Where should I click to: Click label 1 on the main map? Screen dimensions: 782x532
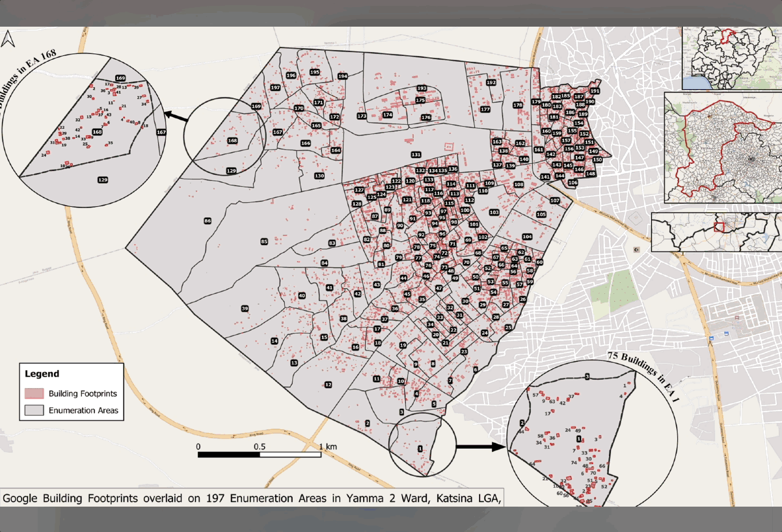[419, 448]
